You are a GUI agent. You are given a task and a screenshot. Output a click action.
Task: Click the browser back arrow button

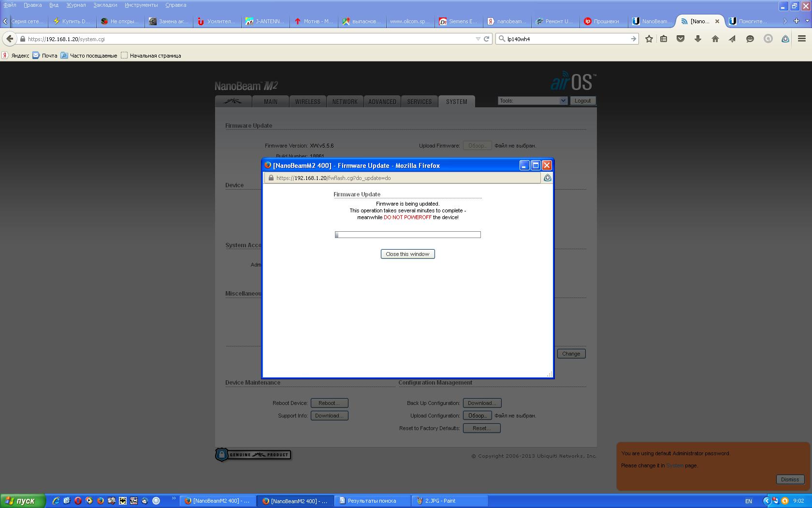pos(10,39)
